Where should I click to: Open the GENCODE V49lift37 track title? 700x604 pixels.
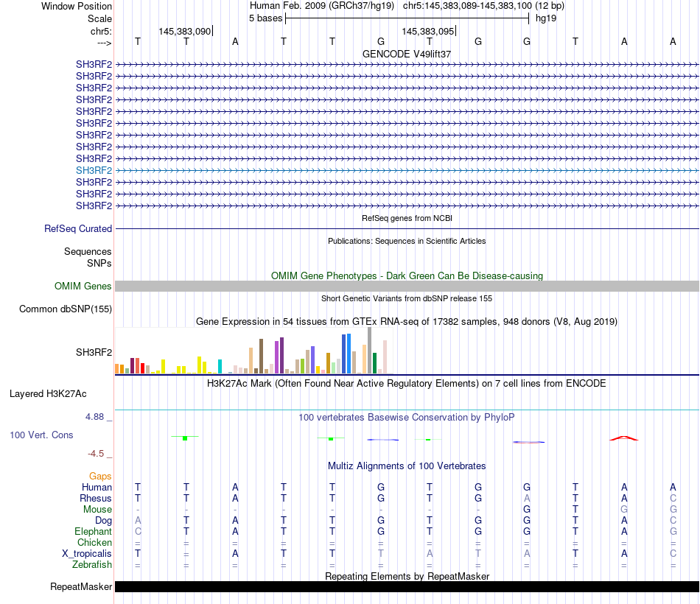point(407,54)
